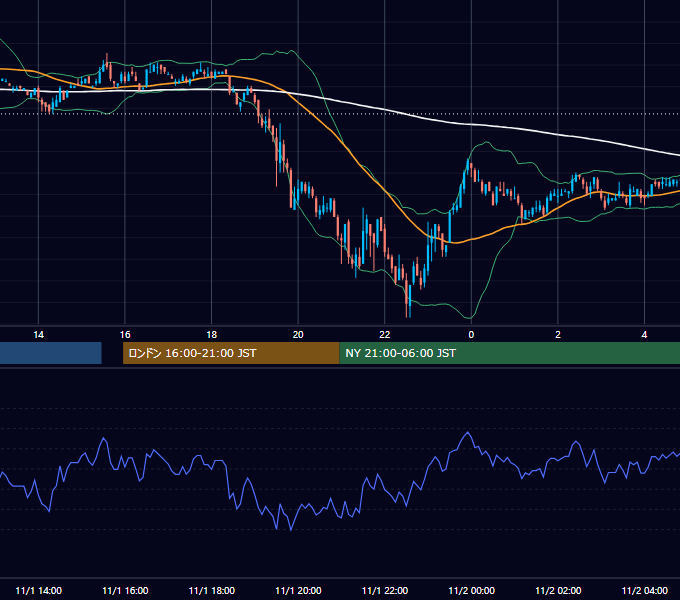Viewport: 680px width, 600px height.
Task: Click the "2" hour label on price chart axis
Action: tap(558, 335)
